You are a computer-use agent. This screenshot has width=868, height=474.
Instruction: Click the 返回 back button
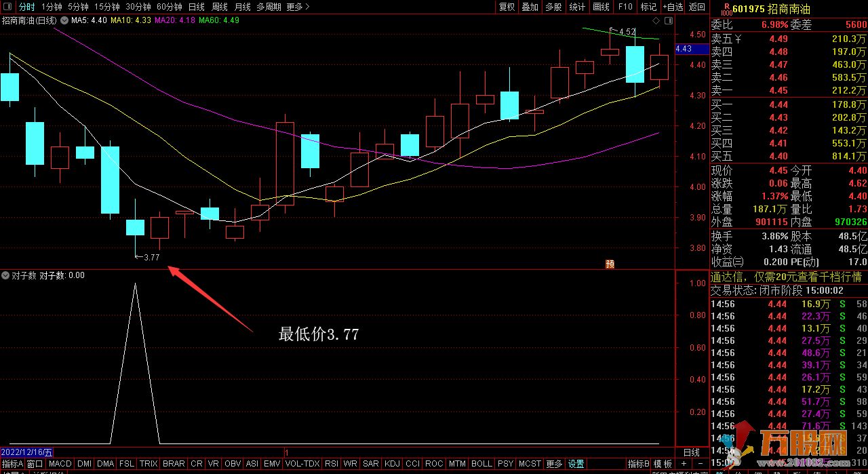[697, 7]
